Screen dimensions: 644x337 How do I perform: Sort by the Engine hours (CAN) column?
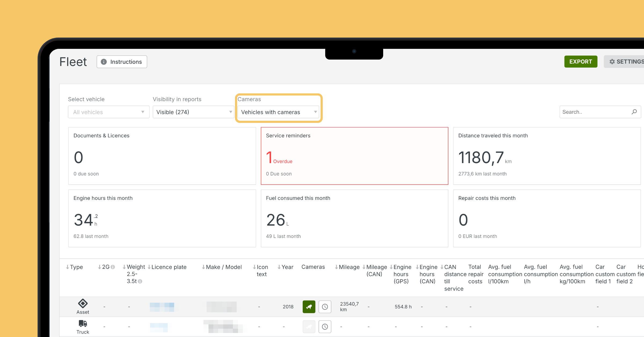[x=426, y=274]
